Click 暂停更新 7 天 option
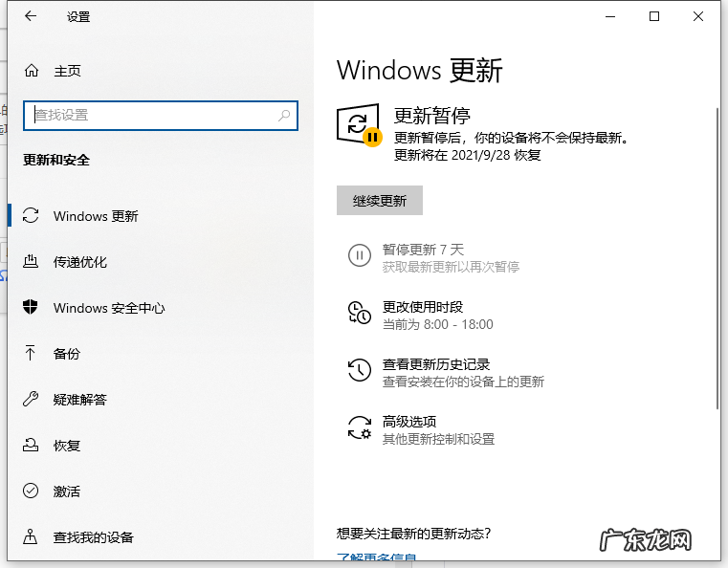The image size is (728, 568). pyautogui.click(x=423, y=250)
